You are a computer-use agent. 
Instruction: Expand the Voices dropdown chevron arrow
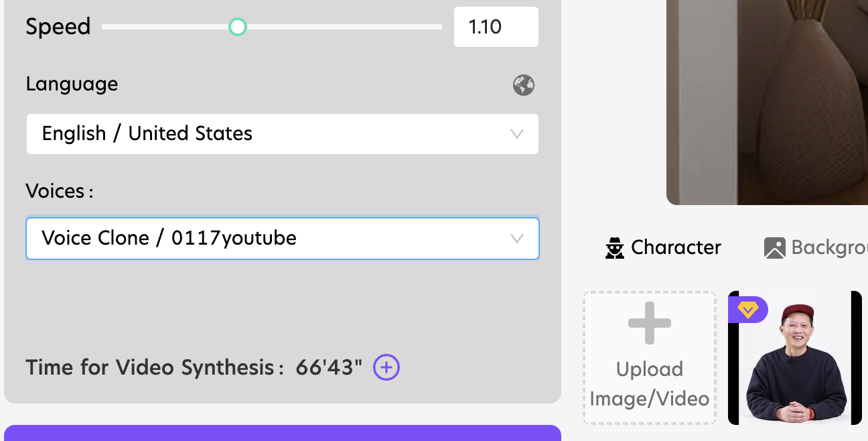point(517,238)
